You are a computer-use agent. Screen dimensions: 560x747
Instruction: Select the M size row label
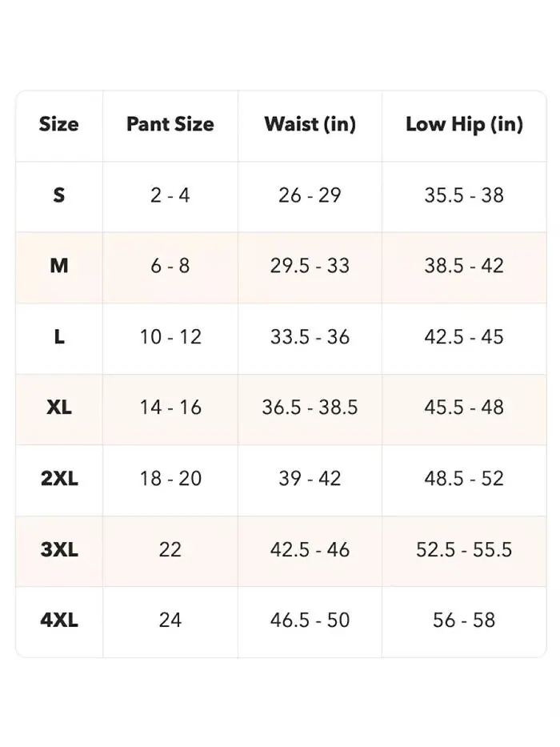tap(59, 266)
